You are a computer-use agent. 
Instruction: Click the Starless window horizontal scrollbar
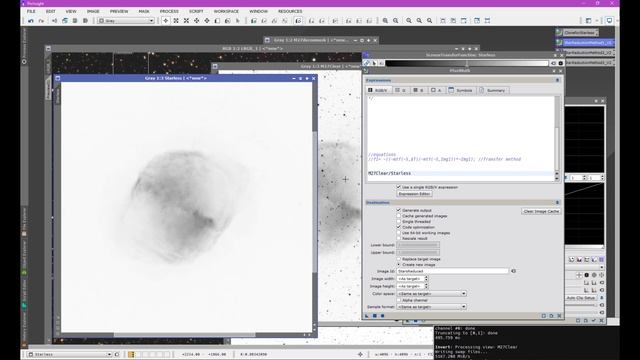pos(184,335)
